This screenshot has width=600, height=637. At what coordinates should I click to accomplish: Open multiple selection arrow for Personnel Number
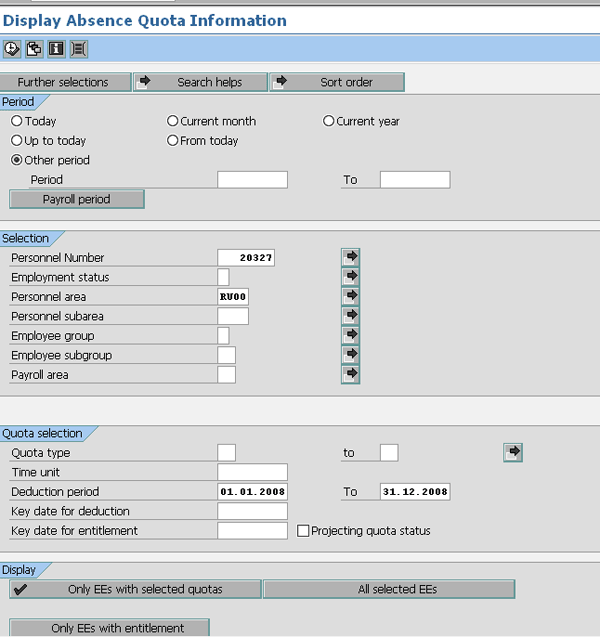tap(350, 258)
